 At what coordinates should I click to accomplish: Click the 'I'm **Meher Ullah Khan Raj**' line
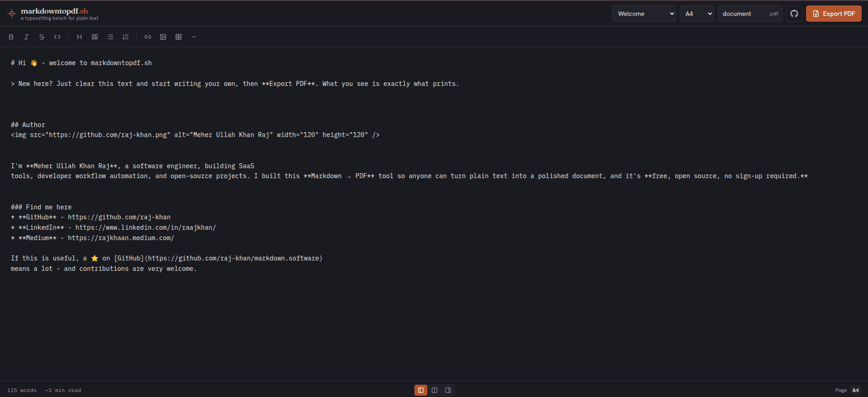[133, 166]
